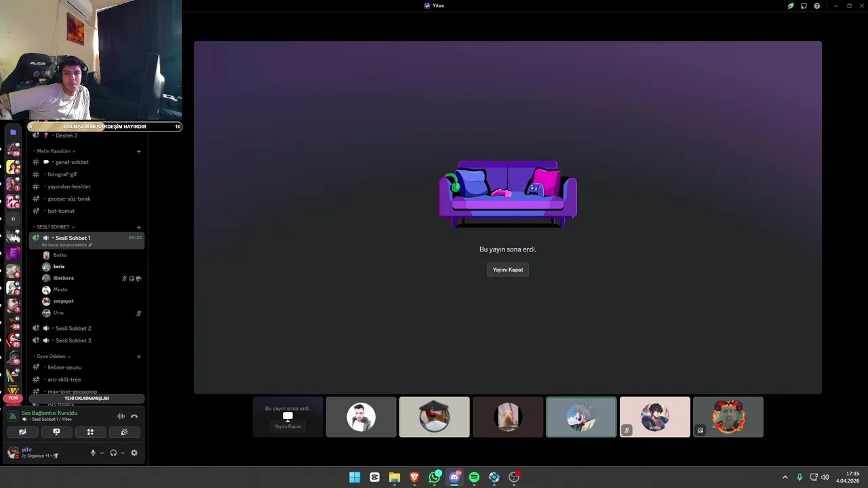The image size is (868, 488).
Task: Open File Explorer from the taskbar
Action: pos(395,477)
